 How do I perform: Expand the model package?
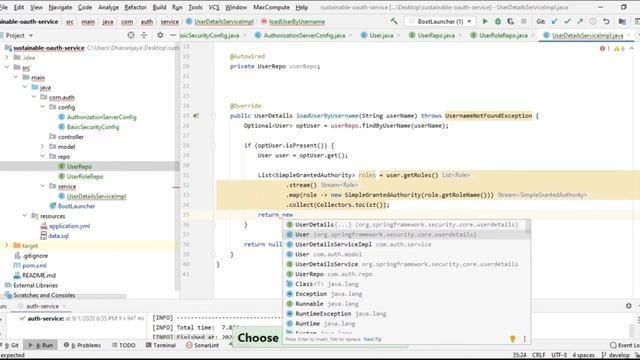point(42,147)
